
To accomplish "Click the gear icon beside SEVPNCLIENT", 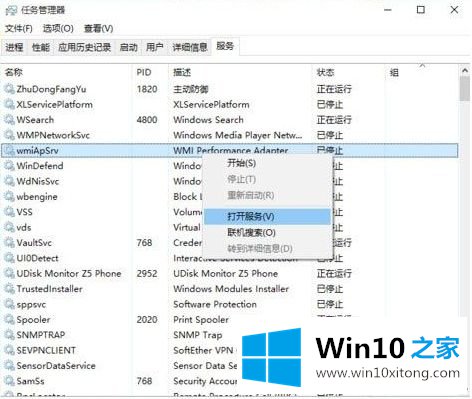I will point(9,350).
